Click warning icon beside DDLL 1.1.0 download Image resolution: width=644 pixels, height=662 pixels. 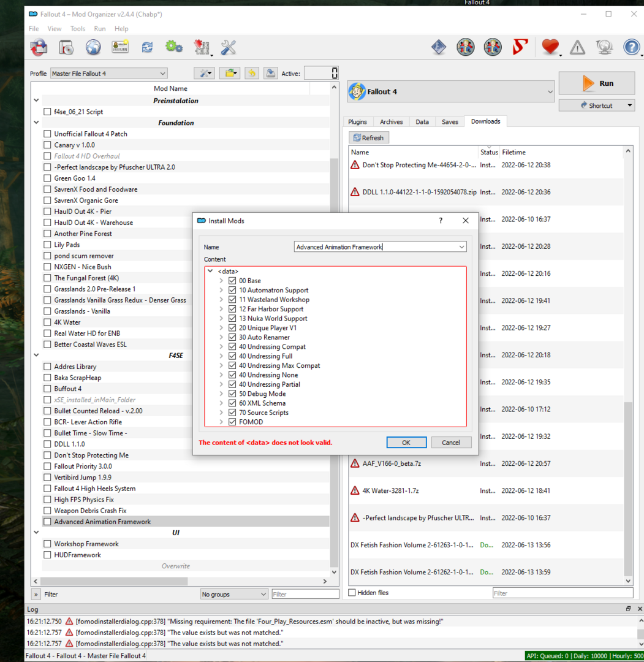pyautogui.click(x=355, y=192)
